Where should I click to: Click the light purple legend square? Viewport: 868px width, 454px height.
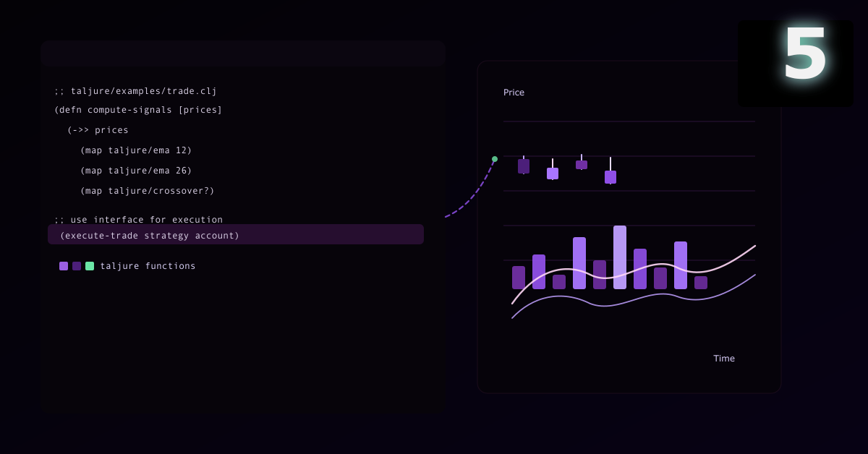pyautogui.click(x=64, y=266)
